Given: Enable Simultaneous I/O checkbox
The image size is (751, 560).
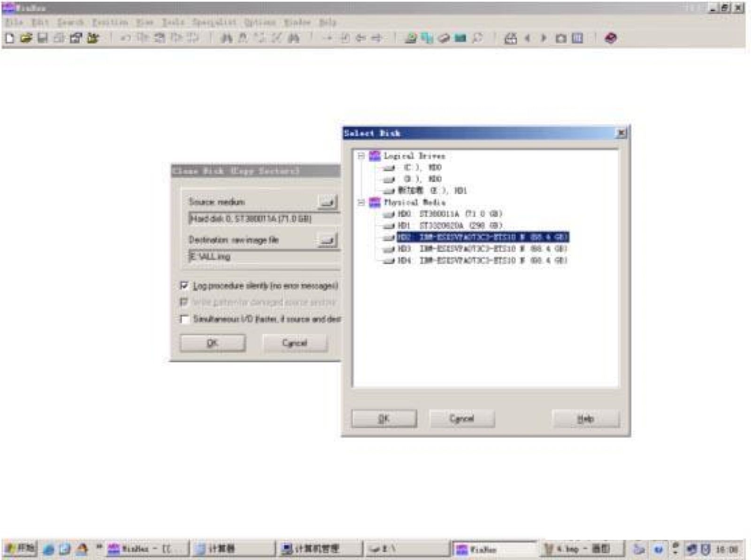Looking at the screenshot, I should point(184,319).
